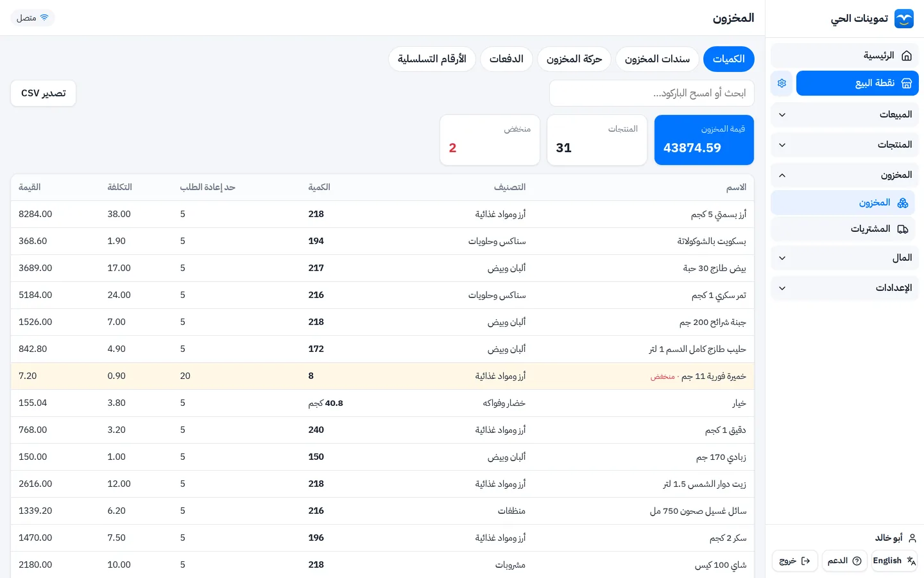
Task: Expand the المال sidebar section
Action: coord(844,258)
